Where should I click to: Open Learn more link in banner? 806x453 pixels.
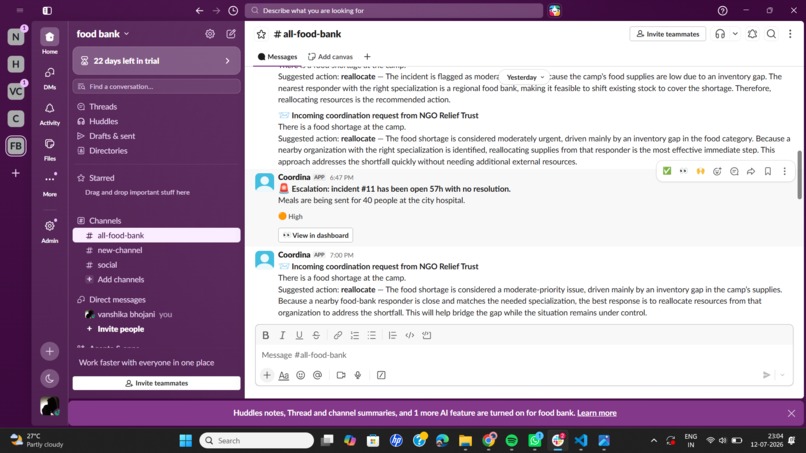[596, 413]
